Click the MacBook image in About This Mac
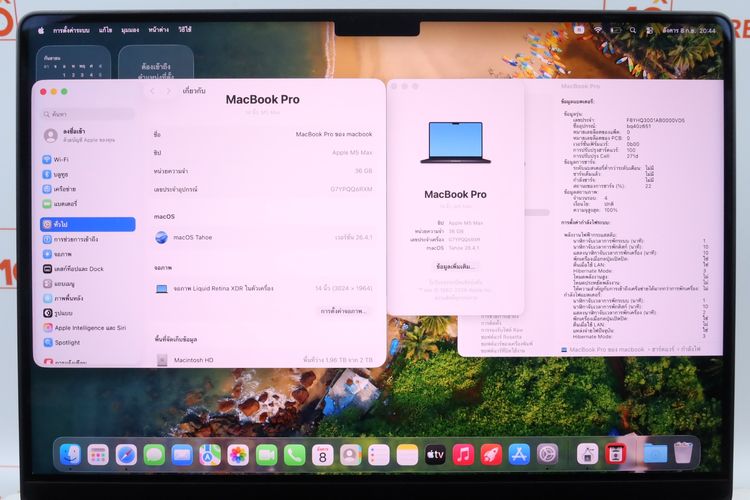This screenshot has height=500, width=750. pyautogui.click(x=455, y=143)
